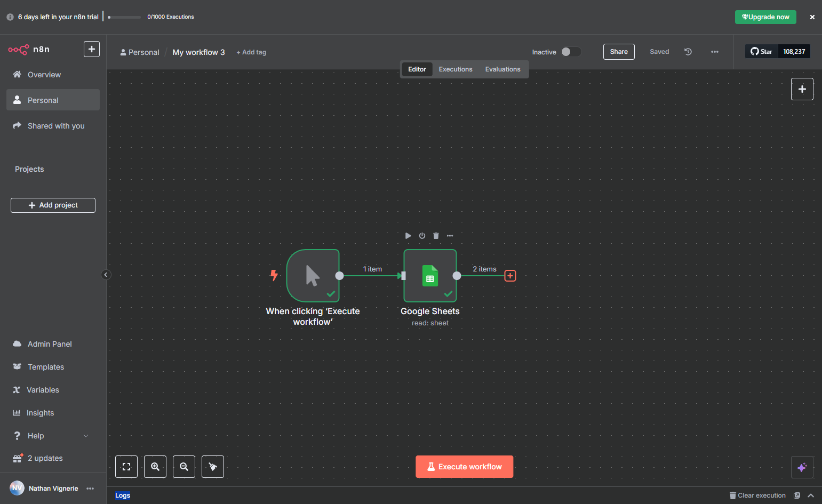Click the Share button
Image resolution: width=822 pixels, height=504 pixels.
(619, 52)
